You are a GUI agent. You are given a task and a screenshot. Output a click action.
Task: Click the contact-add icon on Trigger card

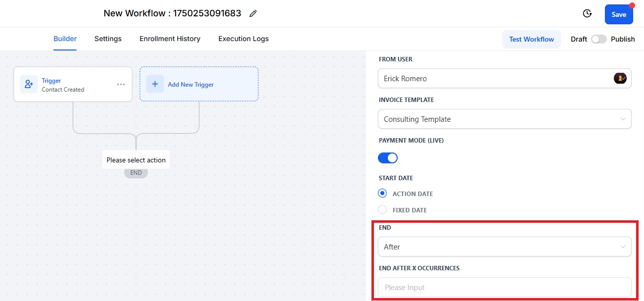point(29,84)
